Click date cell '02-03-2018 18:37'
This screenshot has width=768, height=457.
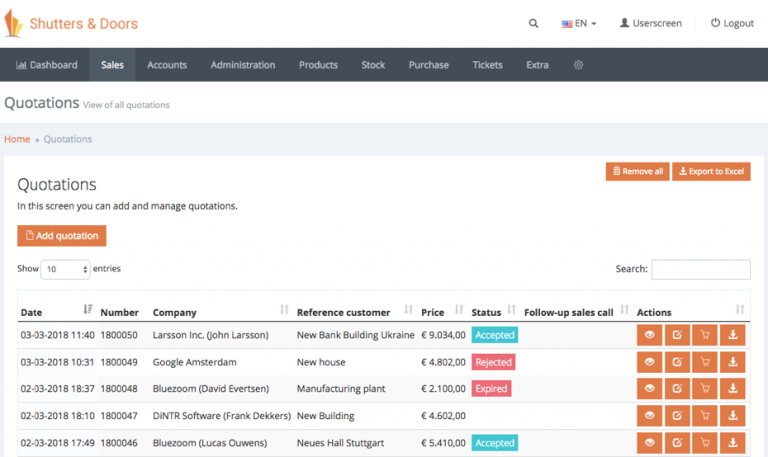(x=57, y=388)
